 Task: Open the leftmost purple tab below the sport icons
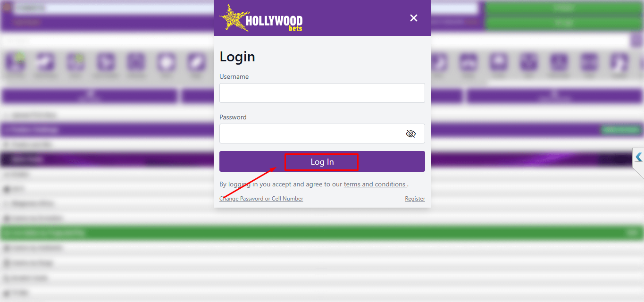[90, 96]
